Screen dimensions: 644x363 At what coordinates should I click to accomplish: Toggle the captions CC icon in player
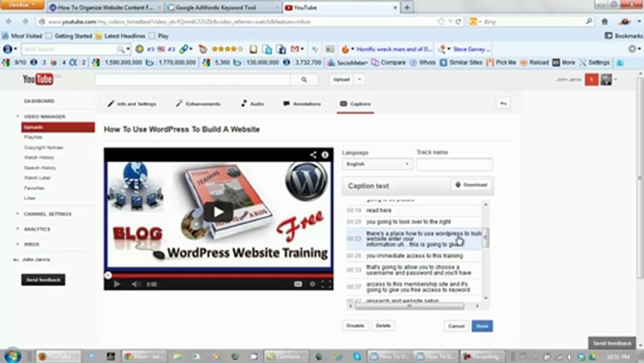[298, 284]
